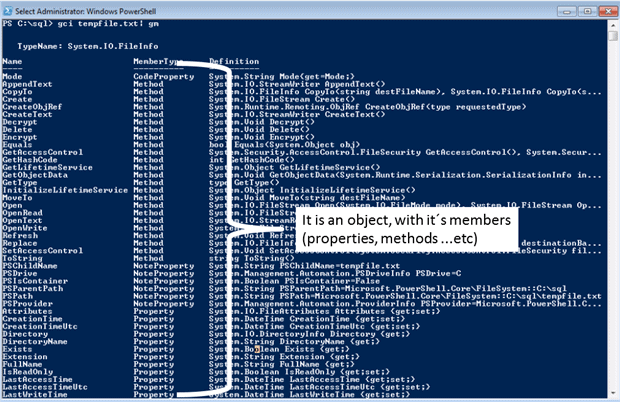The height and width of the screenshot is (402, 620).
Task: Click the 'Exists' member name
Action: 17,349
